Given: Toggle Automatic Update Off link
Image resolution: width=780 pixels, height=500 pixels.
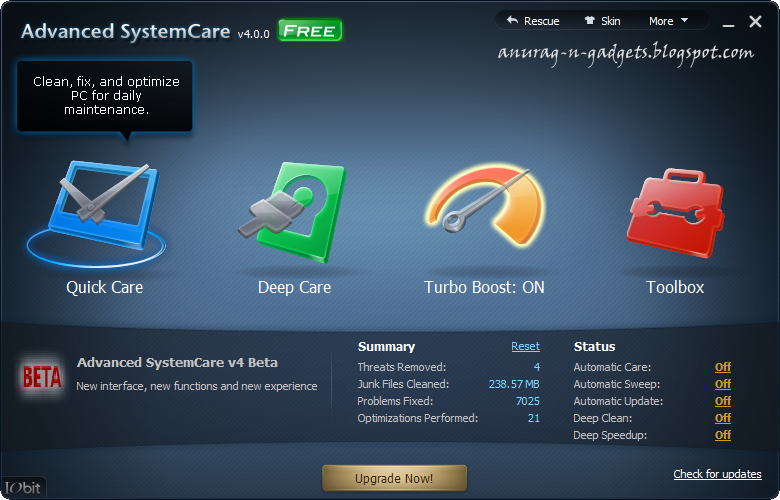Looking at the screenshot, I should tap(723, 401).
